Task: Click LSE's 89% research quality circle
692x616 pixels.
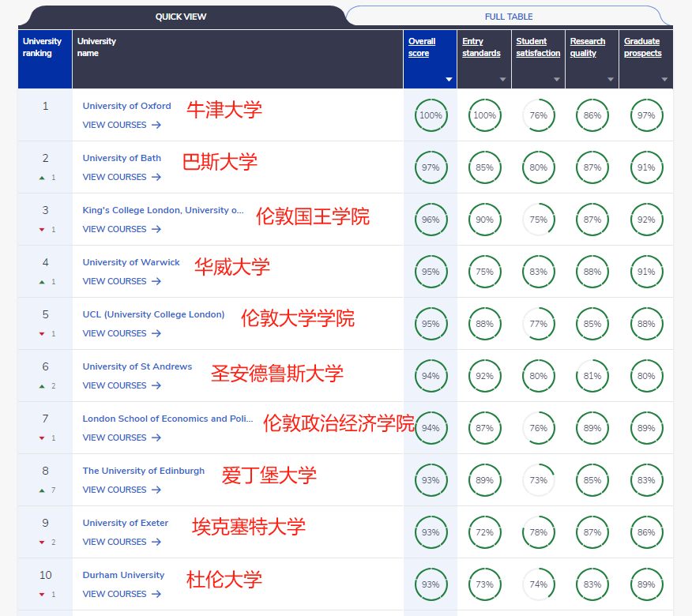Action: click(592, 427)
